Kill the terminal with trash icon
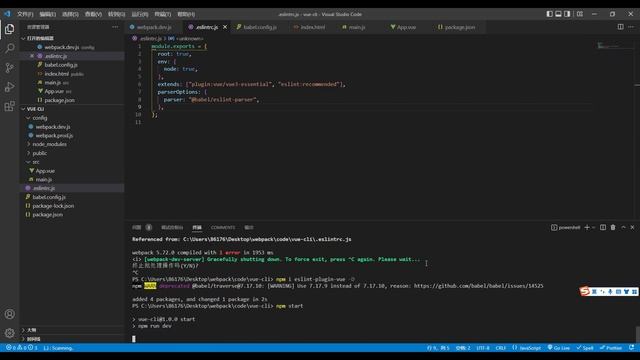This screenshot has width=640, height=360. 613,227
